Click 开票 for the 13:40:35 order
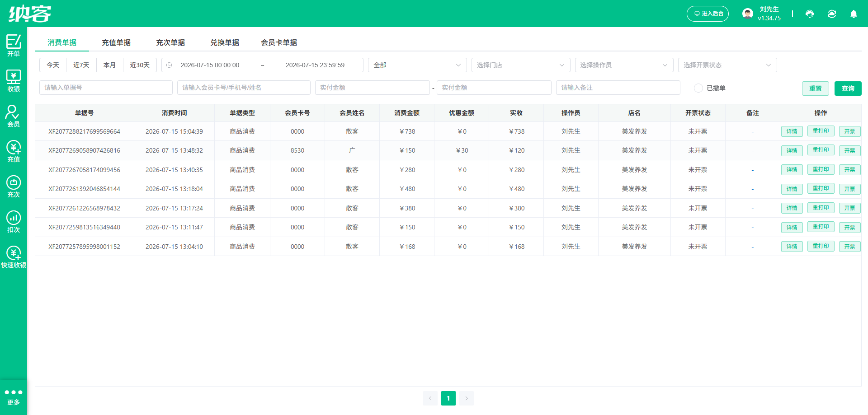The width and height of the screenshot is (868, 415). coord(850,170)
